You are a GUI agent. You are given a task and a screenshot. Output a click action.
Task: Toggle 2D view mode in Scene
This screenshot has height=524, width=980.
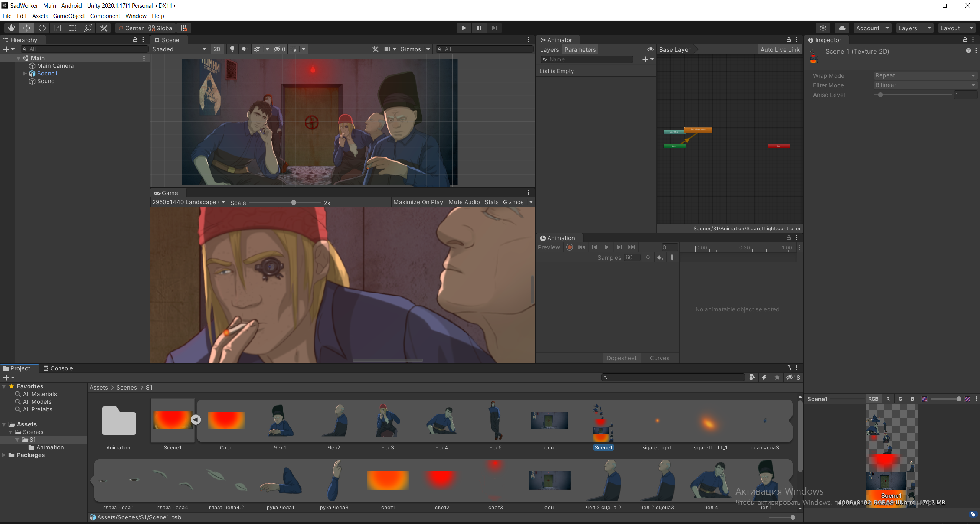(x=217, y=49)
